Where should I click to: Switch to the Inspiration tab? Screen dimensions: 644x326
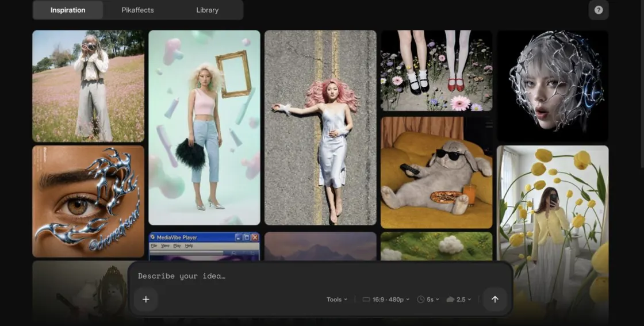pyautogui.click(x=68, y=10)
